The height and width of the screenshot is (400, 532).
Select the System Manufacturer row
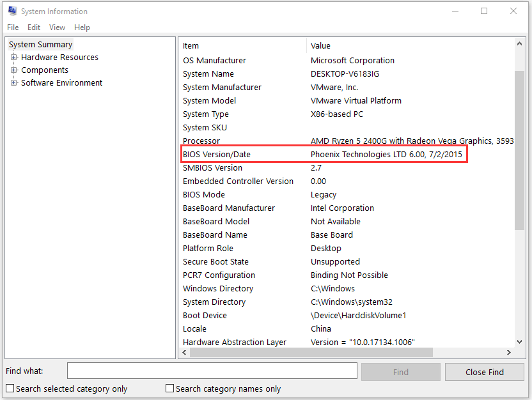click(347, 88)
